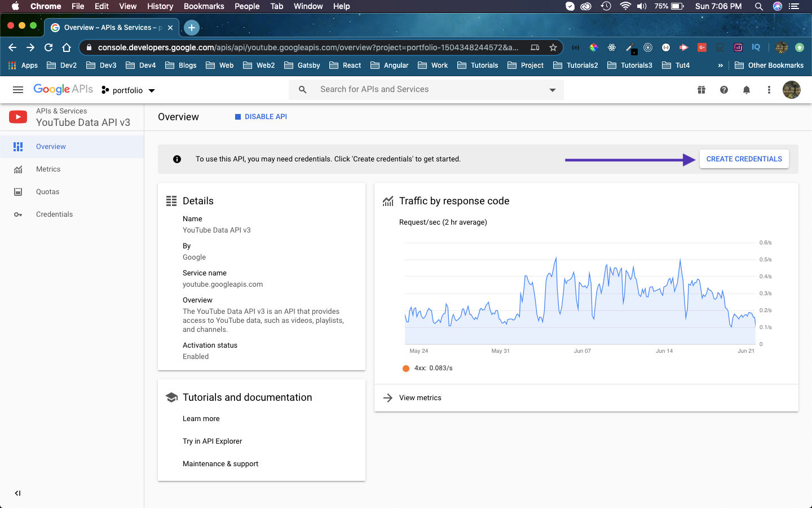
Task: Click the Time Machine menu bar icon
Action: click(x=606, y=6)
